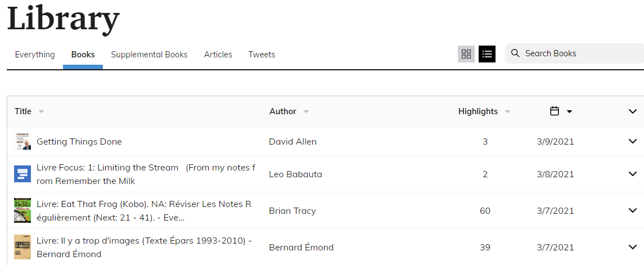Open Il y a trop d'images cover
The image size is (644, 265).
(22, 247)
